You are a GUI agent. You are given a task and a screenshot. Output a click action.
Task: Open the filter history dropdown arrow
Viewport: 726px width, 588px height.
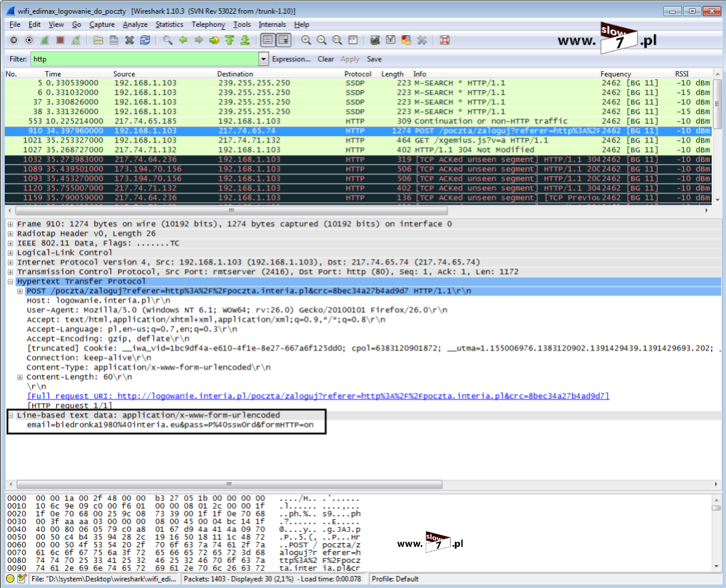(x=263, y=59)
